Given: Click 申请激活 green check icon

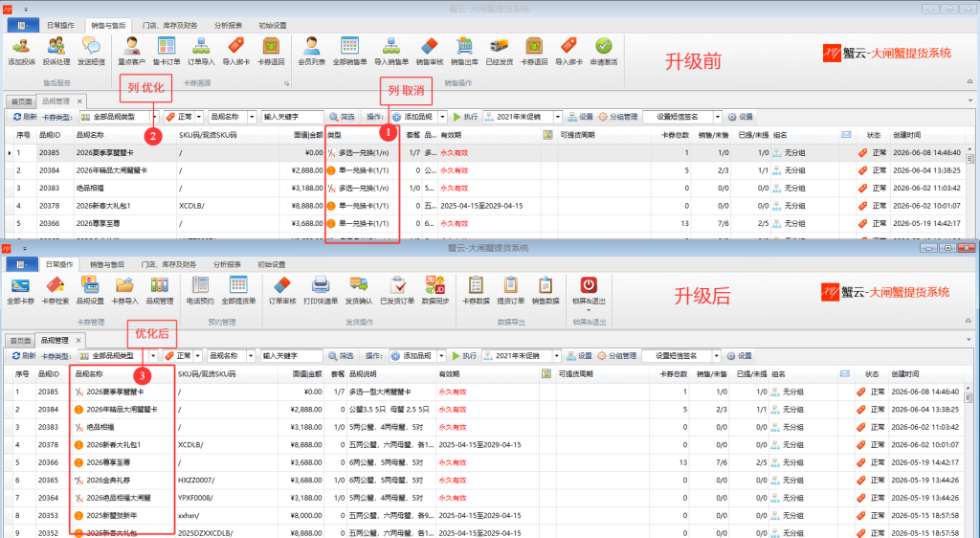Looking at the screenshot, I should click(x=603, y=46).
